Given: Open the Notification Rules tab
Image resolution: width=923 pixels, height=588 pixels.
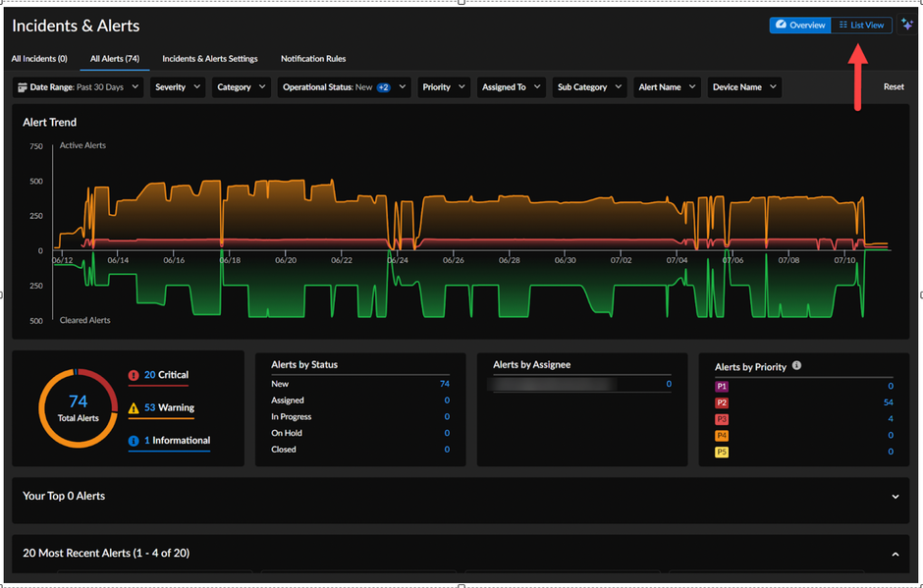Looking at the screenshot, I should pyautogui.click(x=313, y=58).
